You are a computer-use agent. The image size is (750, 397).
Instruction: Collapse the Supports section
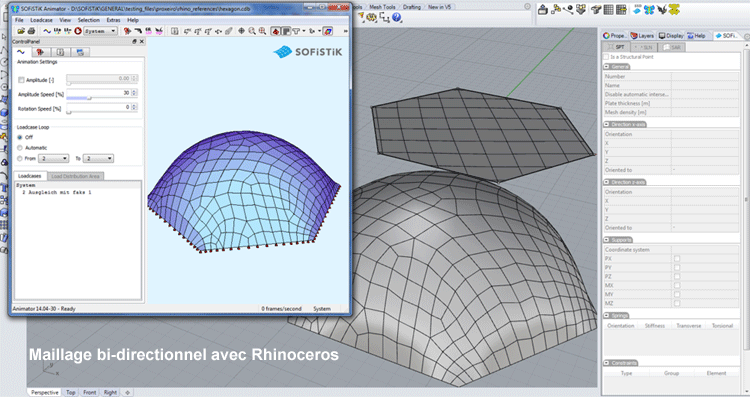click(607, 240)
